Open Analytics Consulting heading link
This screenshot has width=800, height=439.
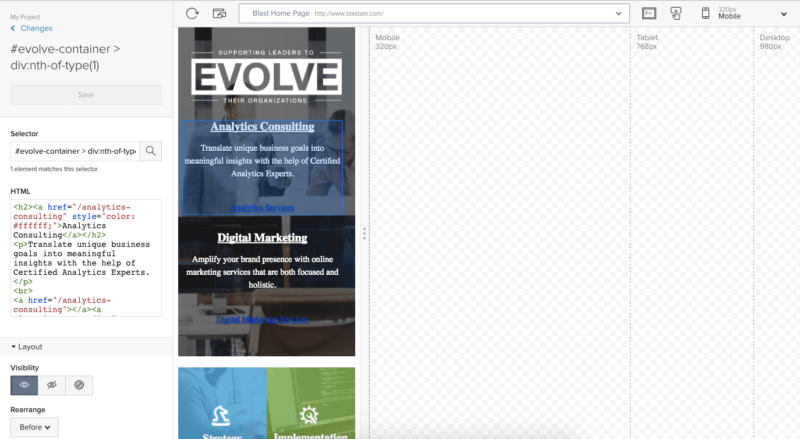262,127
